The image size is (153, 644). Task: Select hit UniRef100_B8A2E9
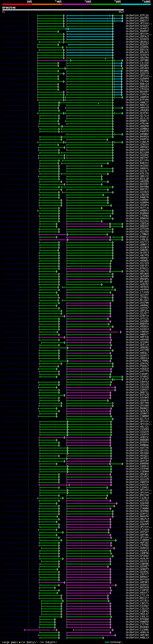click(x=137, y=87)
